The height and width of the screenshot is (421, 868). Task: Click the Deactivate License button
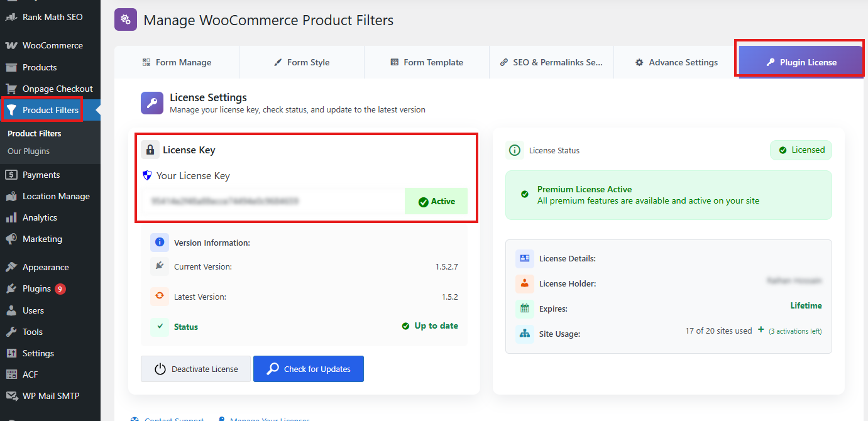coord(195,369)
